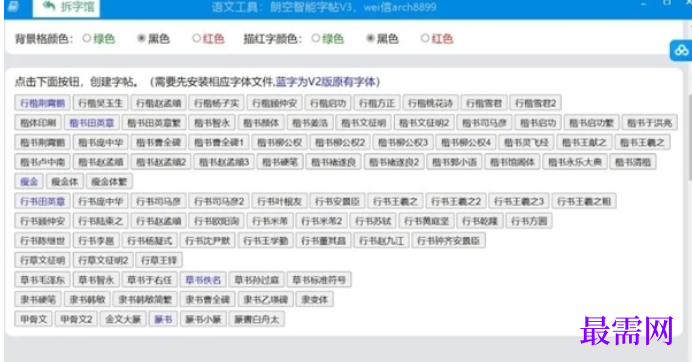Image resolution: width=692 pixels, height=362 pixels.
Task: Click the 楷书王献之 button
Action: (x=584, y=142)
